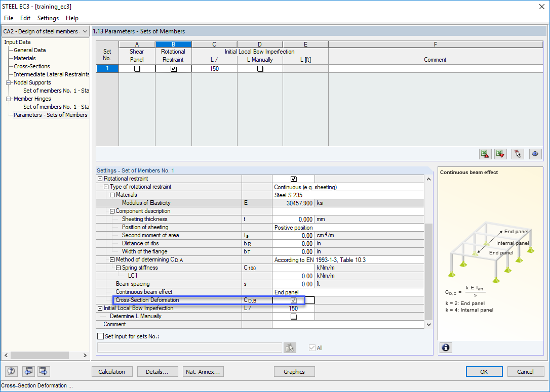The image size is (550, 392).
Task: Click the pick member in graphics icon
Action: click(517, 154)
